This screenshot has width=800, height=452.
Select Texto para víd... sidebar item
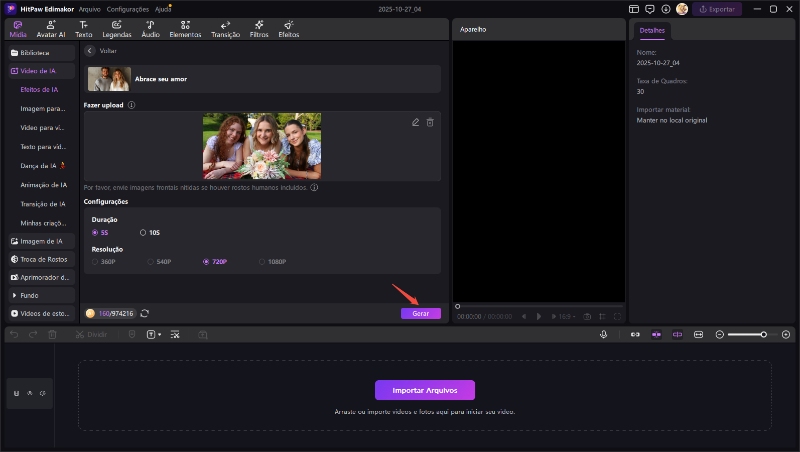pos(43,146)
